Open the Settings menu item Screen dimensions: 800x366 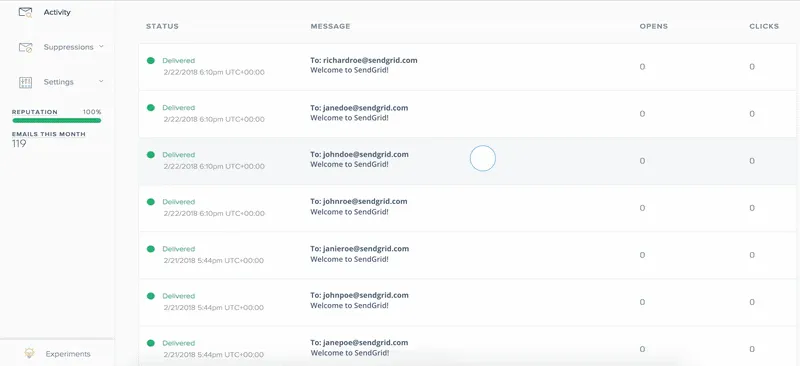tap(59, 82)
